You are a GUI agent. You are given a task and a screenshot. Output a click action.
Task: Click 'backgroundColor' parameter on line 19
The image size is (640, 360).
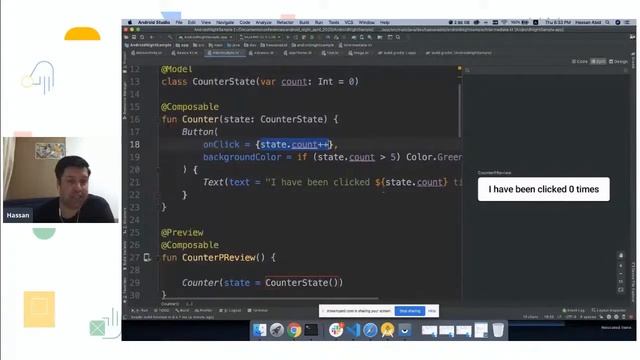coord(242,157)
